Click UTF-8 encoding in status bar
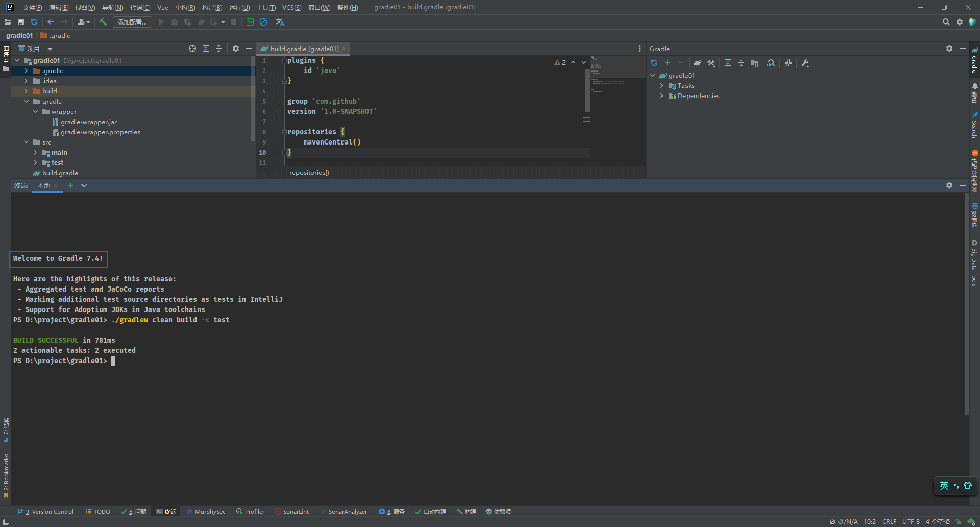 911,521
